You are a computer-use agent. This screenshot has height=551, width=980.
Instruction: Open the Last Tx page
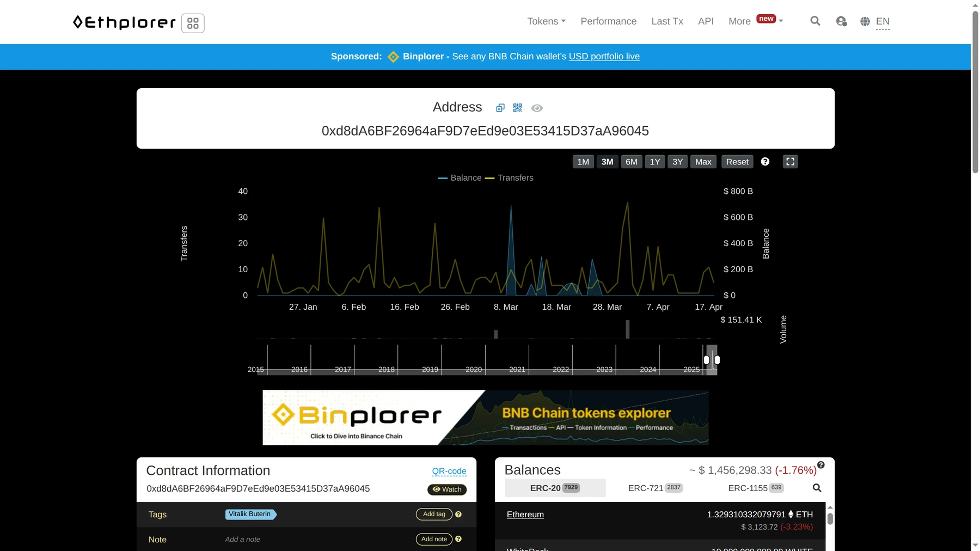click(x=667, y=21)
